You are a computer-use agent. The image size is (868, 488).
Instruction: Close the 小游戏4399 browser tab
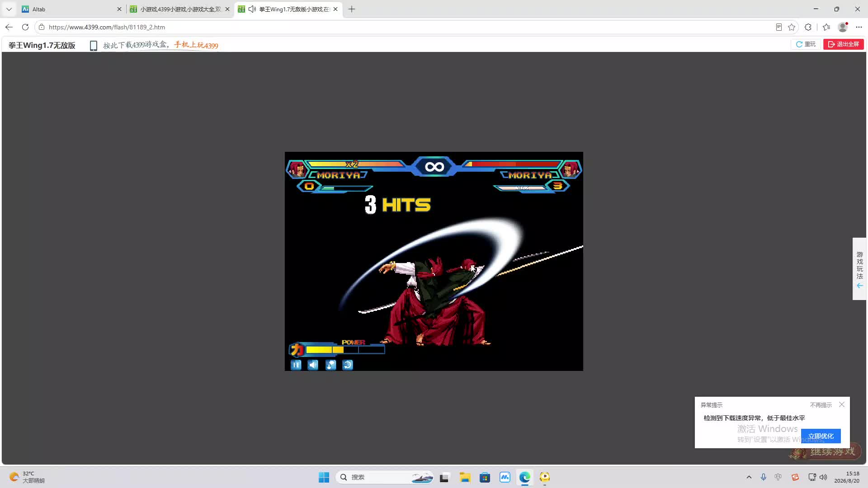point(227,9)
